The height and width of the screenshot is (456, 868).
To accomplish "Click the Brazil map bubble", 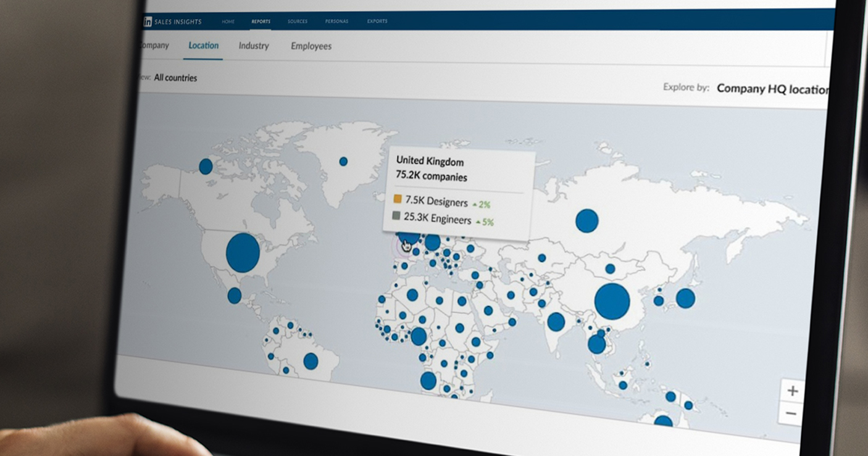I will [311, 361].
